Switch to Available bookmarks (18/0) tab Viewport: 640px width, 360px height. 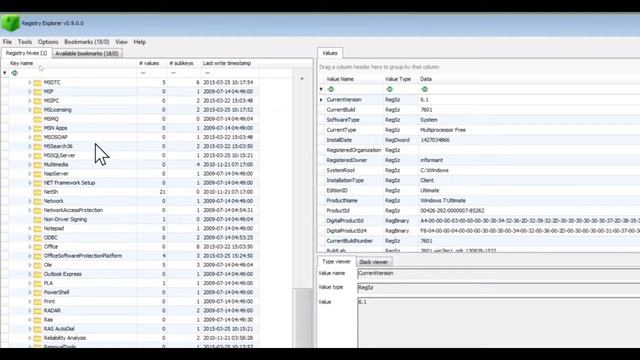click(87, 53)
